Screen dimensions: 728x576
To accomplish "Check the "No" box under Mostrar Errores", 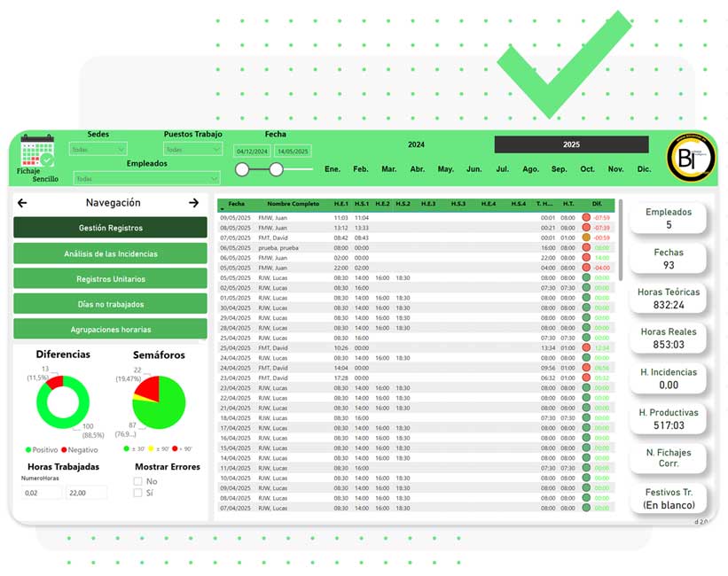I will click(x=137, y=481).
